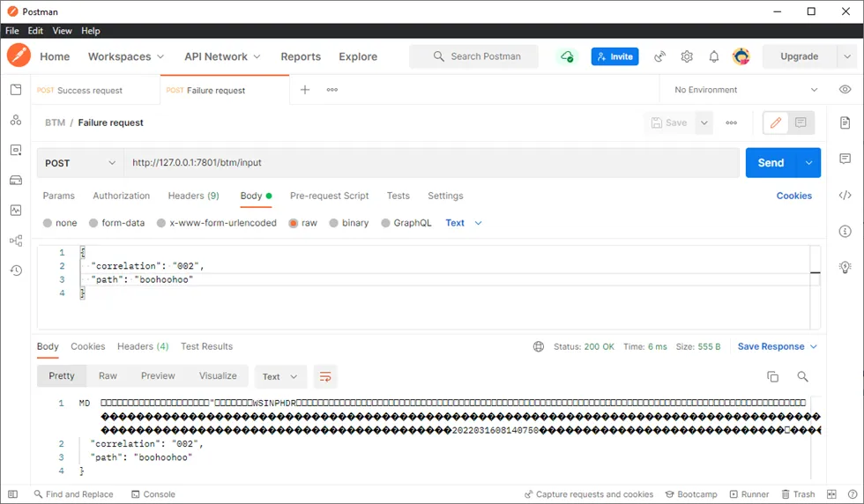Open the Console in the status bar
This screenshot has width=864, height=504.
pos(153,494)
